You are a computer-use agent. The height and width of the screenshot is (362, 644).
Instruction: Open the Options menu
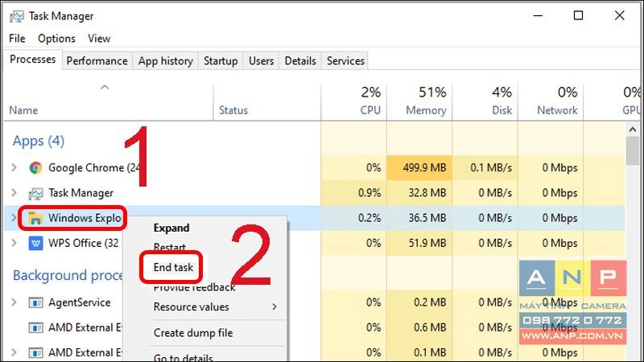coord(56,39)
